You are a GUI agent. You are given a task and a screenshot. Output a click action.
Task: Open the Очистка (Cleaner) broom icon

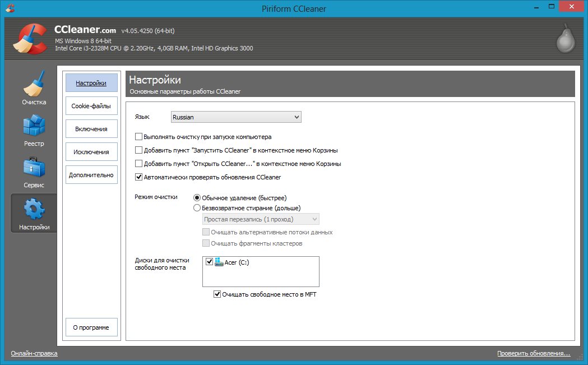coord(34,84)
